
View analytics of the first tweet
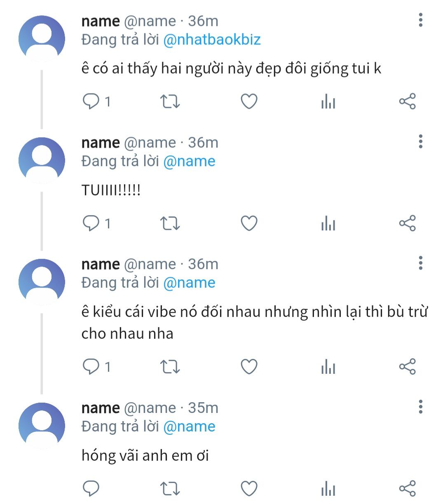pyautogui.click(x=328, y=101)
